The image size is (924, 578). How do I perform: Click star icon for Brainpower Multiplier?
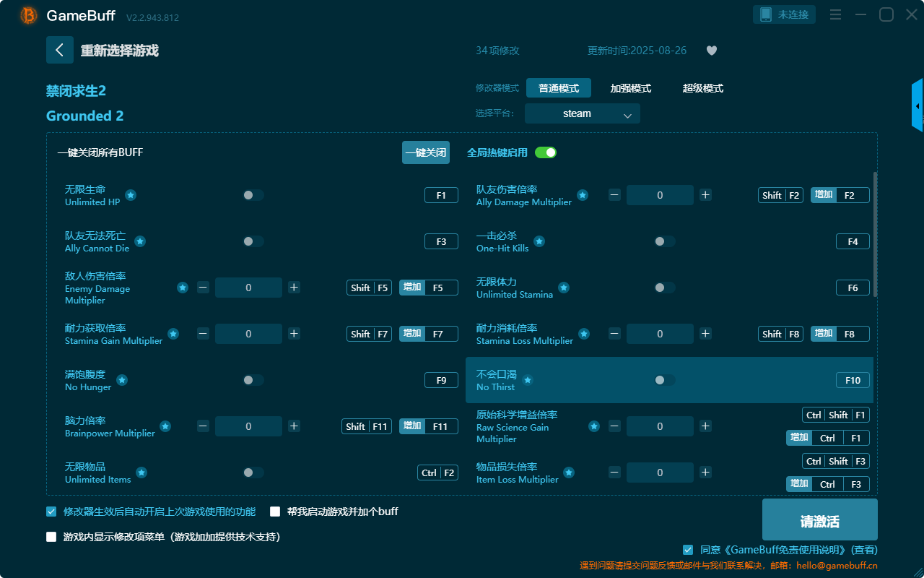click(x=165, y=426)
